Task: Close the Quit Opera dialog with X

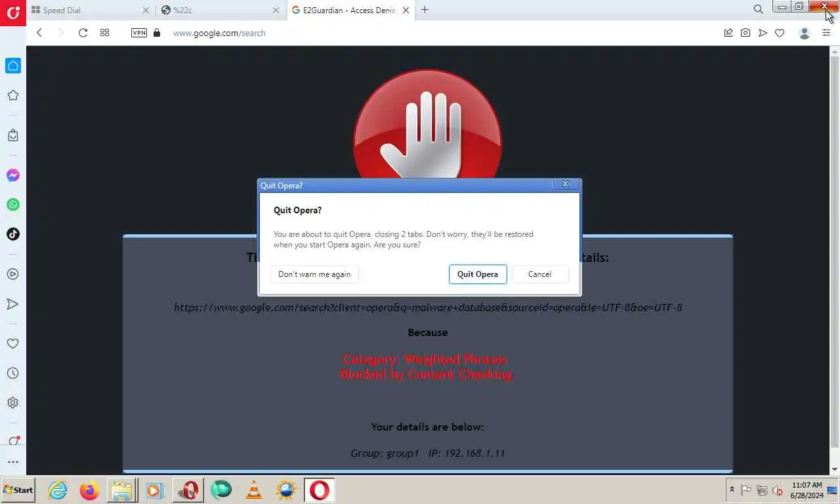Action: pos(565,184)
